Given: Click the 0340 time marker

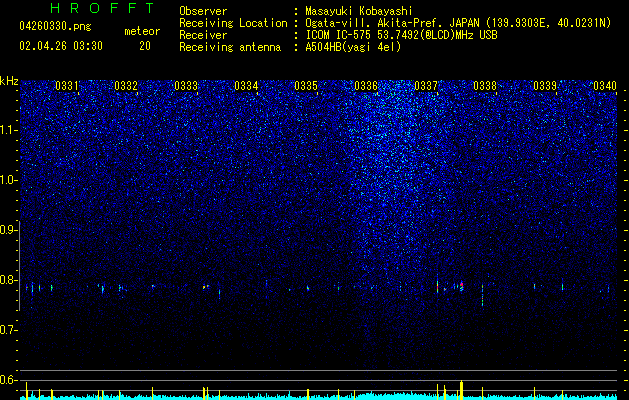Looking at the screenshot, I should pos(605,86).
